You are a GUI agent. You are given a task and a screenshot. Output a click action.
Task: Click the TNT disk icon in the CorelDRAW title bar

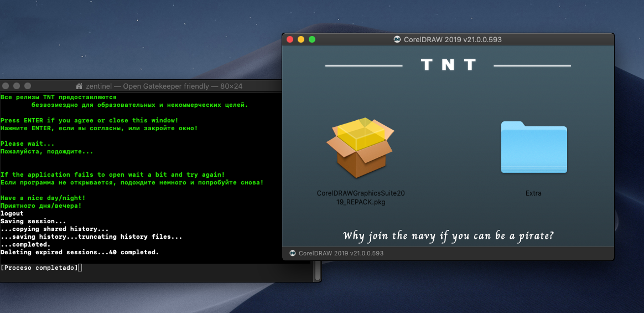pos(397,39)
